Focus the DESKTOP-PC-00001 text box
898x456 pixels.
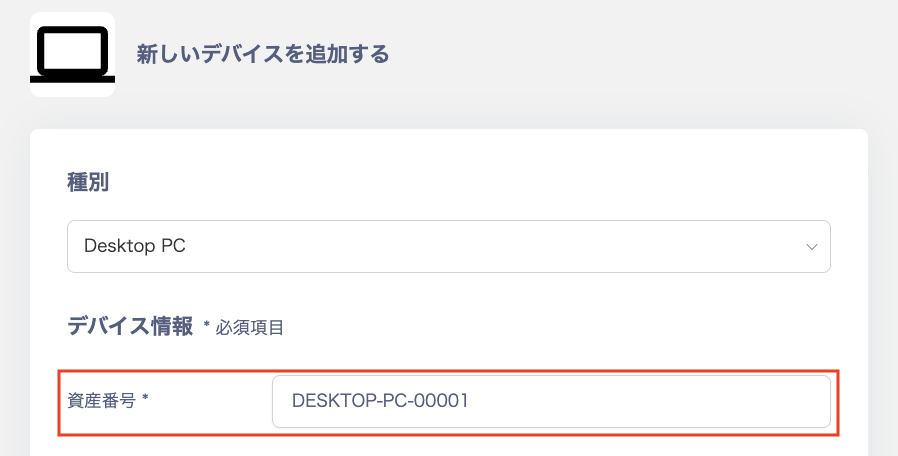380,402
